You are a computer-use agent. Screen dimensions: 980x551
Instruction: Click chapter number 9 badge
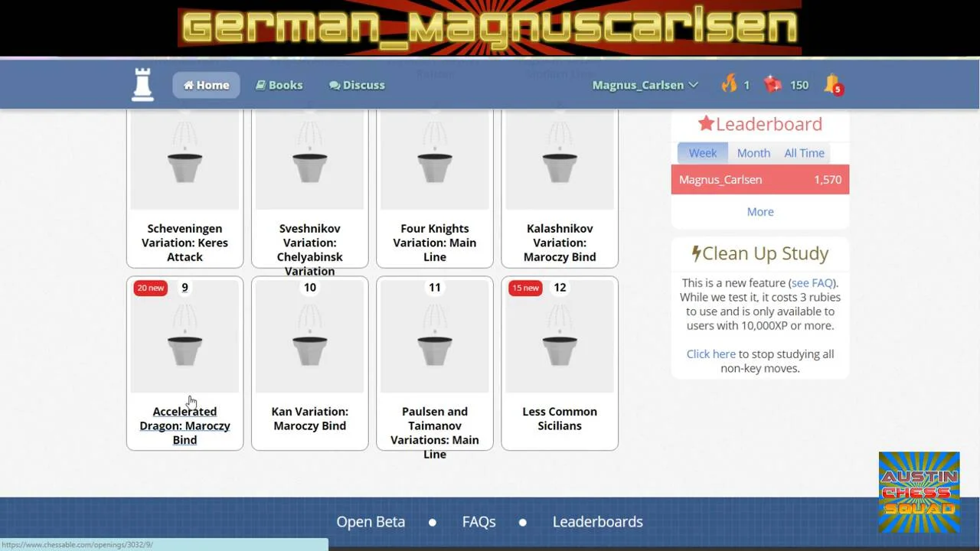tap(185, 288)
